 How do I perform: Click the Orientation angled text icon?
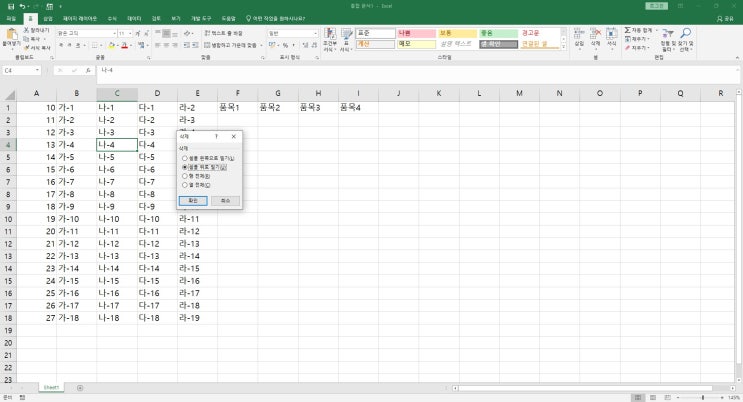(187, 33)
